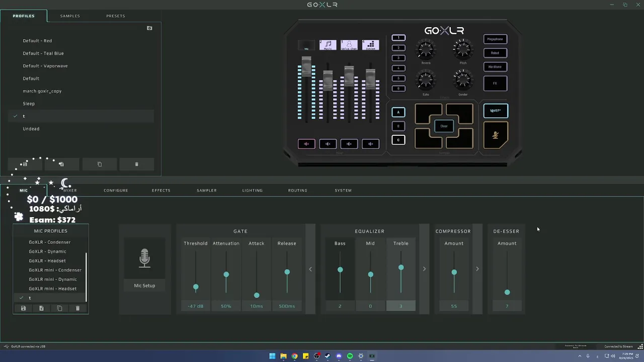The image size is (644, 362).
Task: Open the Lighting tab
Action: (252, 191)
